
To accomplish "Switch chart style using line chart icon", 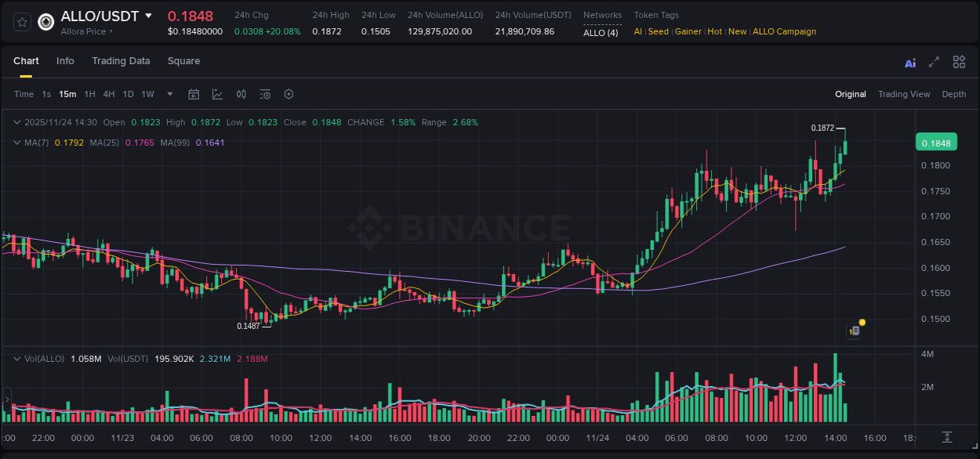I will (217, 94).
